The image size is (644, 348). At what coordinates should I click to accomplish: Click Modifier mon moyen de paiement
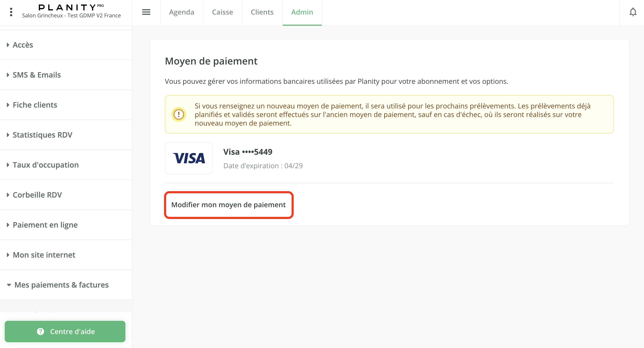[x=229, y=205]
